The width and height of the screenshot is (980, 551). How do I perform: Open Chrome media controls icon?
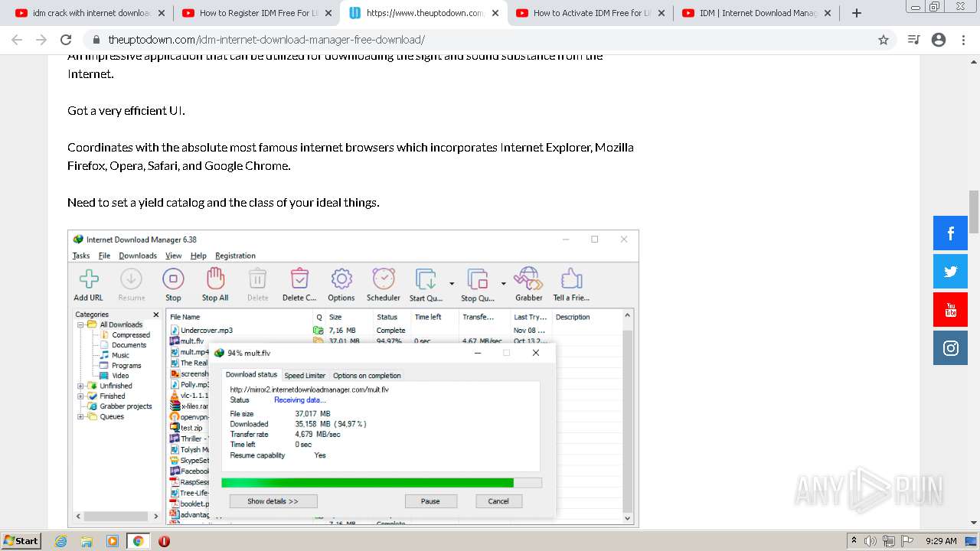click(x=913, y=40)
